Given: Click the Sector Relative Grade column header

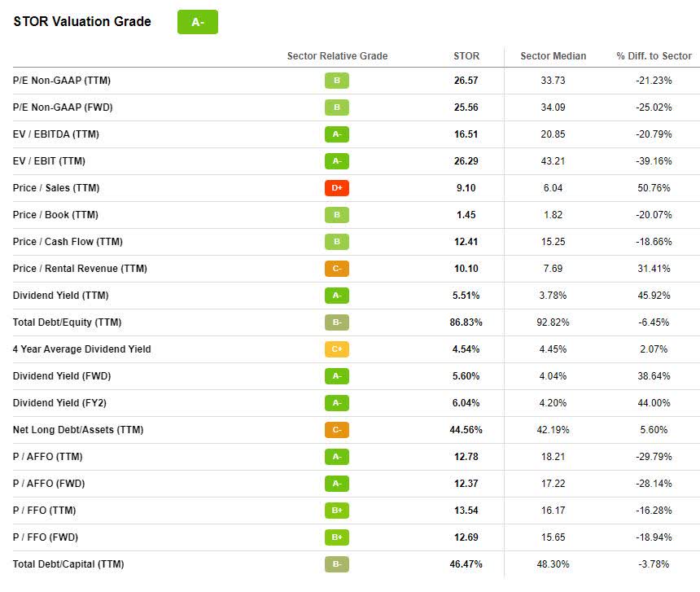Looking at the screenshot, I should [x=337, y=56].
